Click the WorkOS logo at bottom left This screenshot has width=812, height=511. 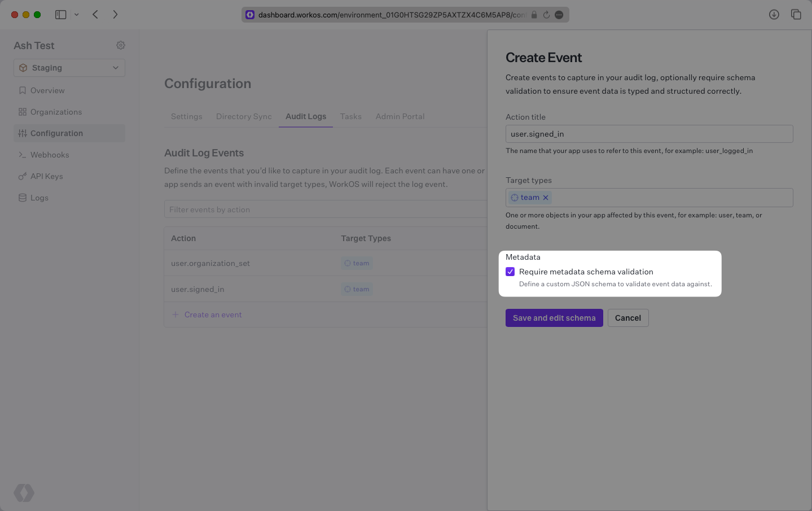click(x=24, y=492)
